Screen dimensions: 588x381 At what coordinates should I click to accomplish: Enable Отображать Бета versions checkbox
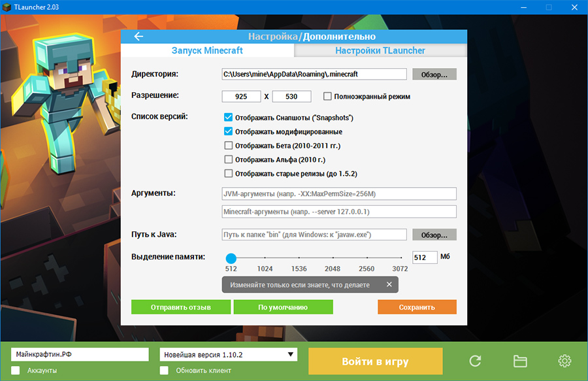[228, 146]
